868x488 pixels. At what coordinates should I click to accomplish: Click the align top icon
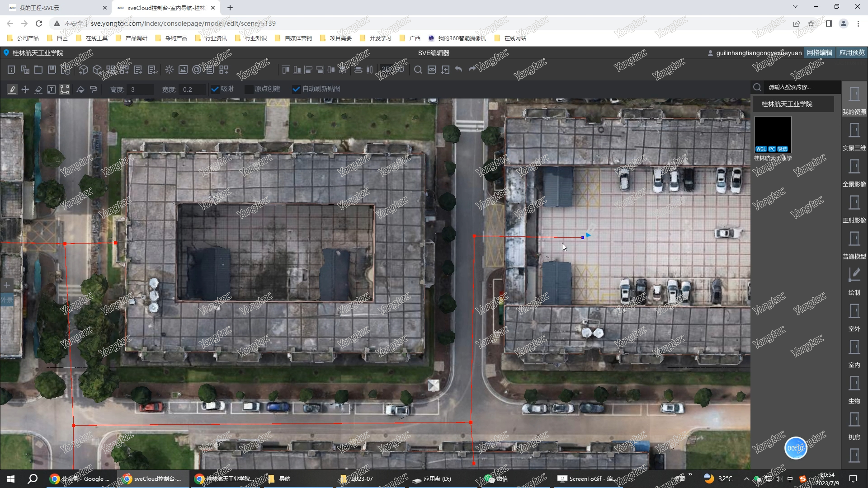[x=286, y=70]
